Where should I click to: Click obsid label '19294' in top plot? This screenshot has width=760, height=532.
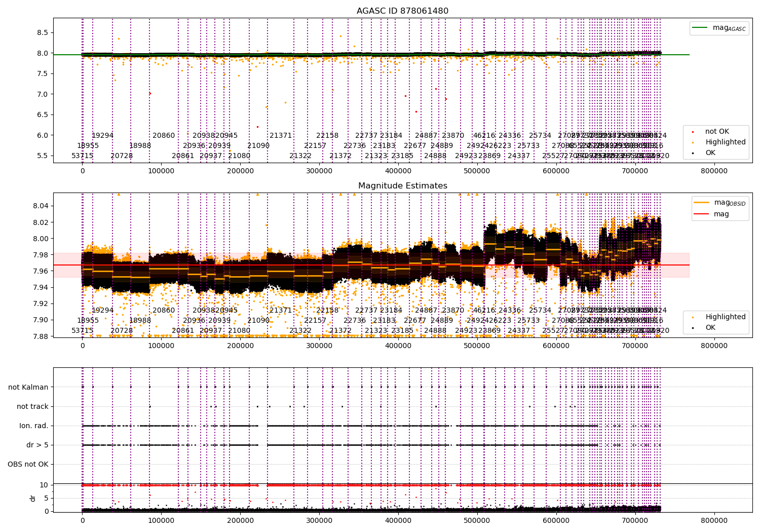tap(102, 135)
